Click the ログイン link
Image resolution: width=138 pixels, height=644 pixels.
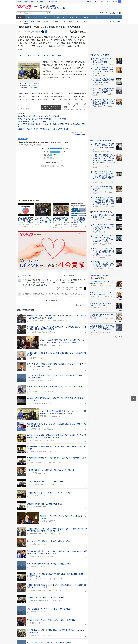coord(42,8)
